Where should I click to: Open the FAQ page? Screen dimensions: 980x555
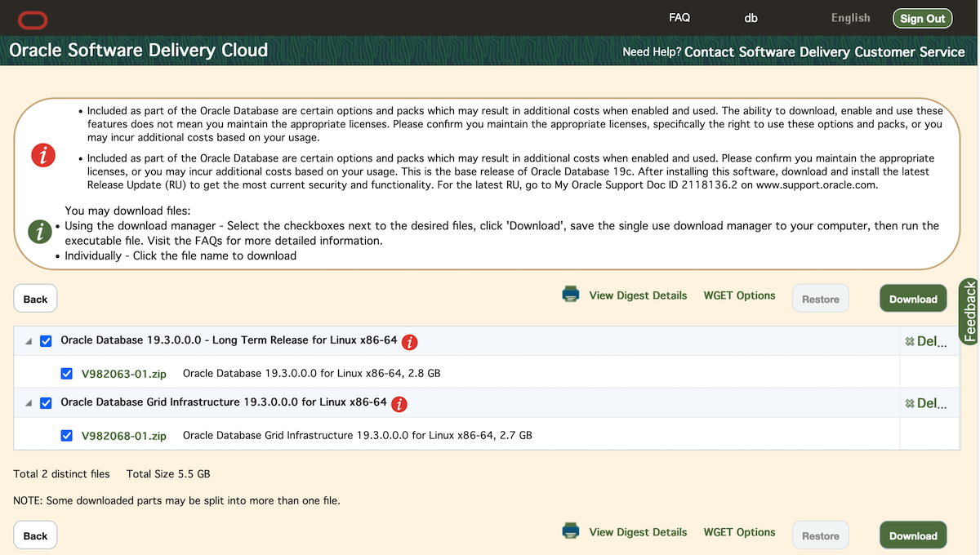[679, 17]
